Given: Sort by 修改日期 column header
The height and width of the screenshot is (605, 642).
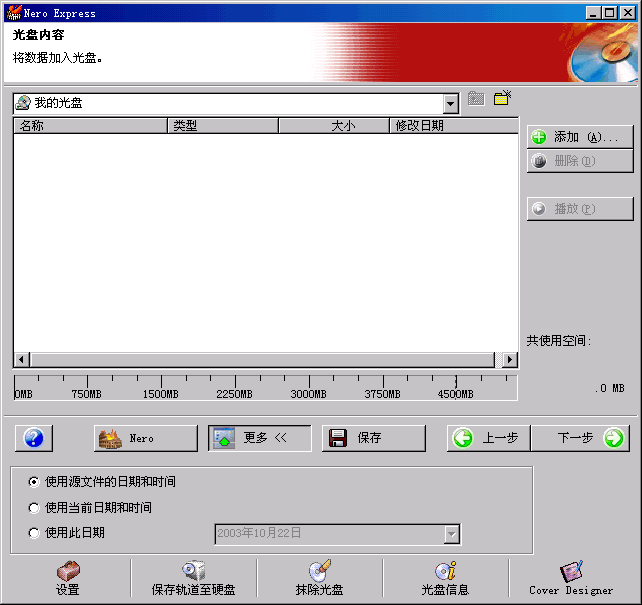Looking at the screenshot, I should pos(452,126).
